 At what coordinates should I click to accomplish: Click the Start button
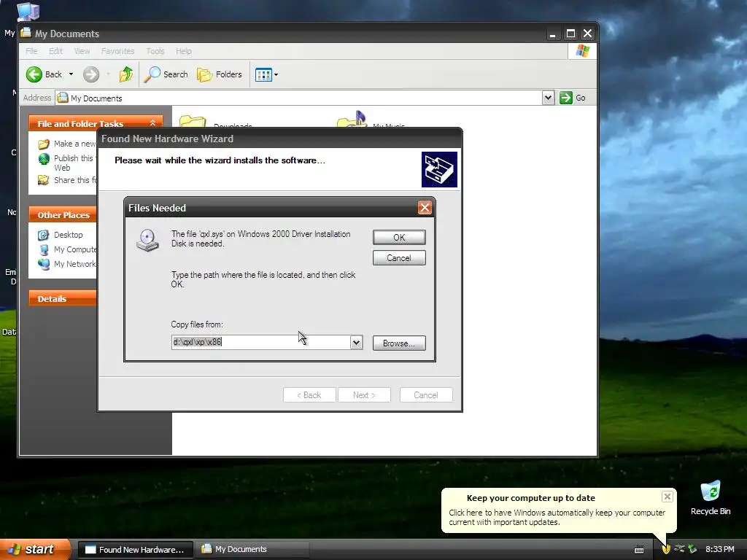pyautogui.click(x=35, y=549)
